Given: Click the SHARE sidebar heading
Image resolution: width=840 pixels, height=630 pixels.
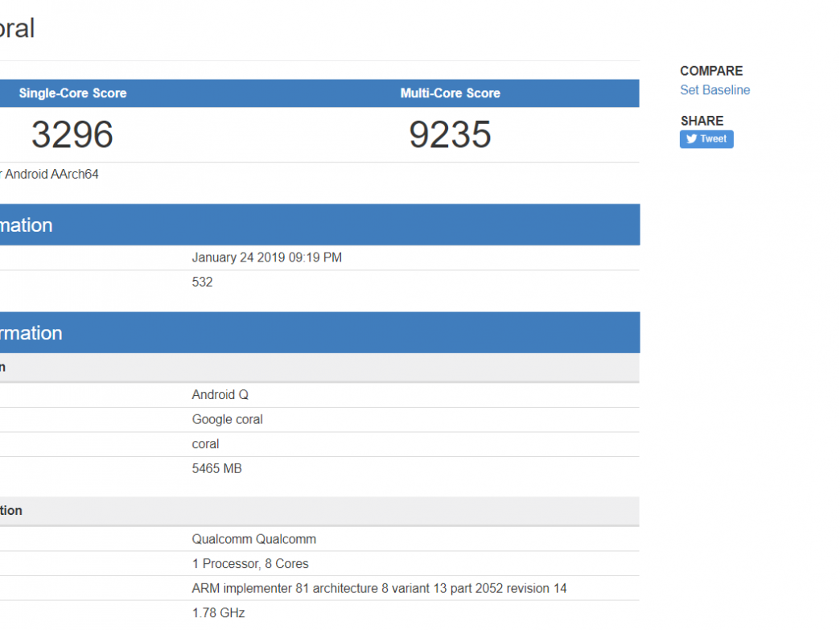Looking at the screenshot, I should pyautogui.click(x=702, y=121).
